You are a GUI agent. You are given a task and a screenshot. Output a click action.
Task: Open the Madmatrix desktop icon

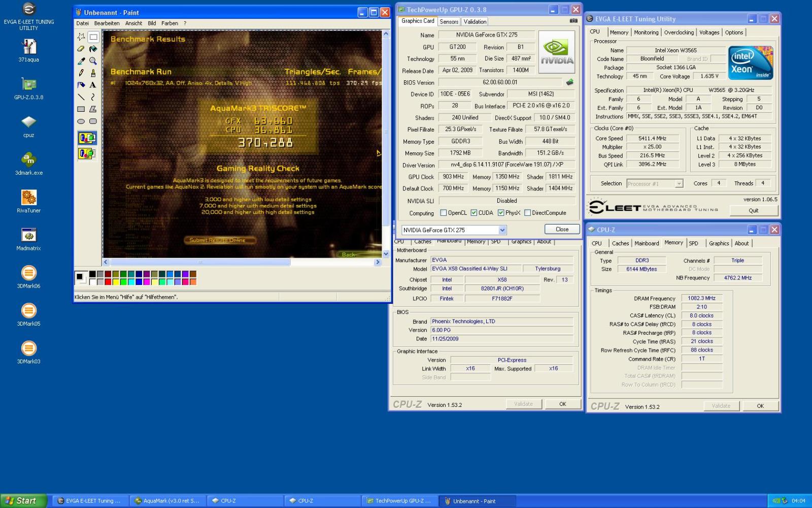[x=28, y=239]
